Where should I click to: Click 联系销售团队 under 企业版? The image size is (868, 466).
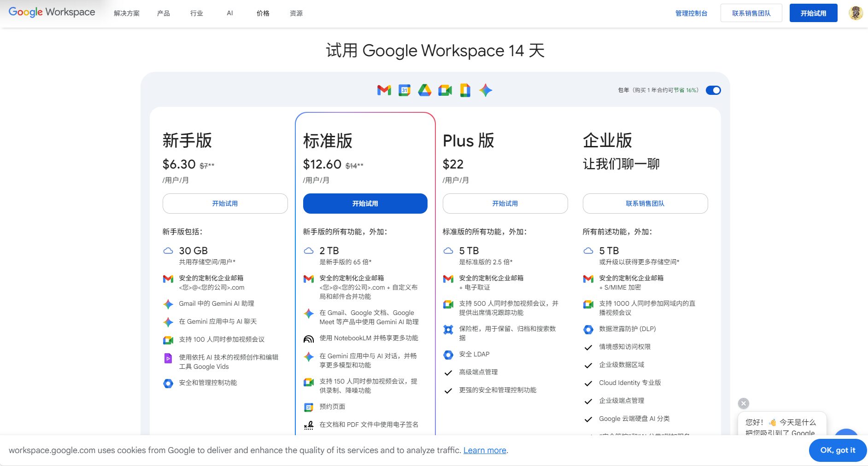pyautogui.click(x=645, y=204)
